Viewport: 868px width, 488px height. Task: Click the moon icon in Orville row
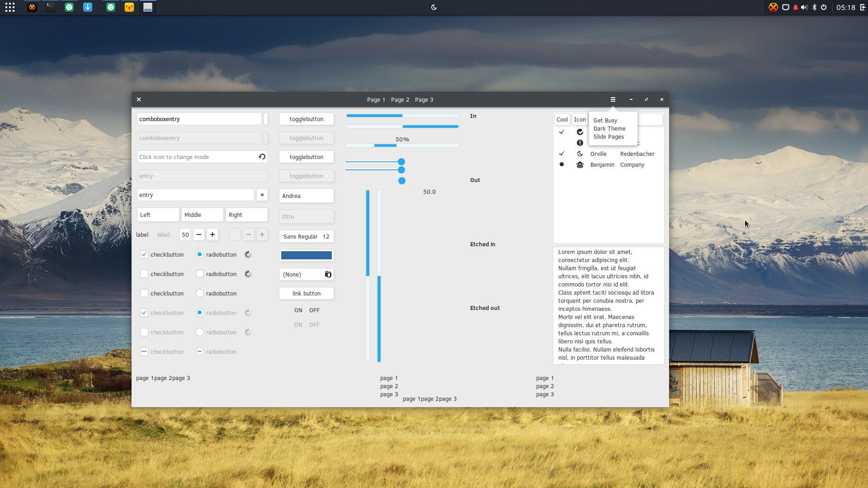pyautogui.click(x=580, y=154)
